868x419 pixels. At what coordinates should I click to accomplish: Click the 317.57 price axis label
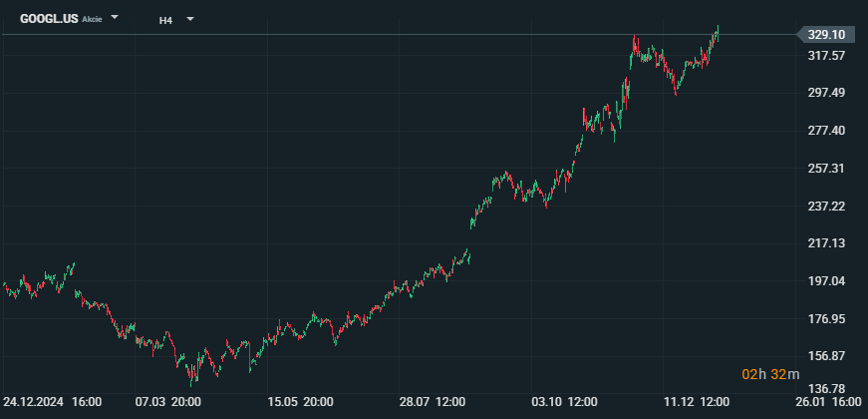[x=826, y=56]
